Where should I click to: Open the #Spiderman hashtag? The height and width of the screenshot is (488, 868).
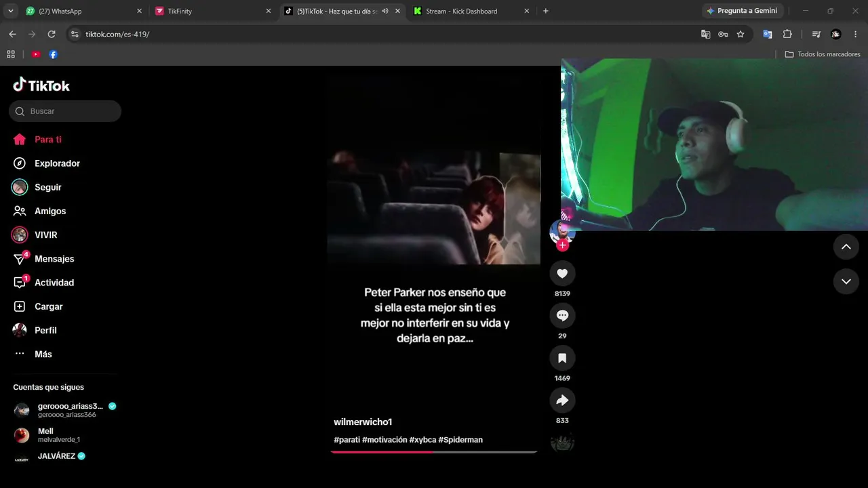coord(460,440)
